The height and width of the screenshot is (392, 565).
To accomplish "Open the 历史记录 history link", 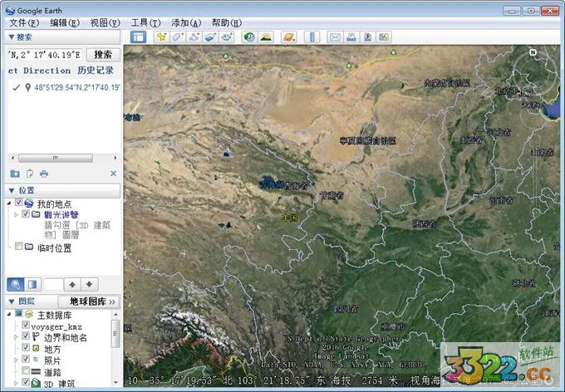I will tap(96, 71).
